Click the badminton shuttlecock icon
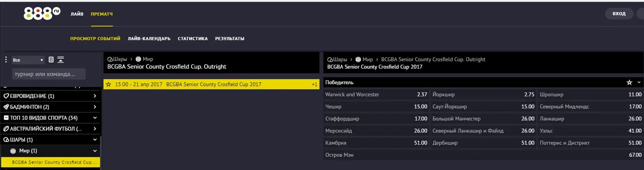Image resolution: width=644 pixels, height=170 pixels. (6, 107)
